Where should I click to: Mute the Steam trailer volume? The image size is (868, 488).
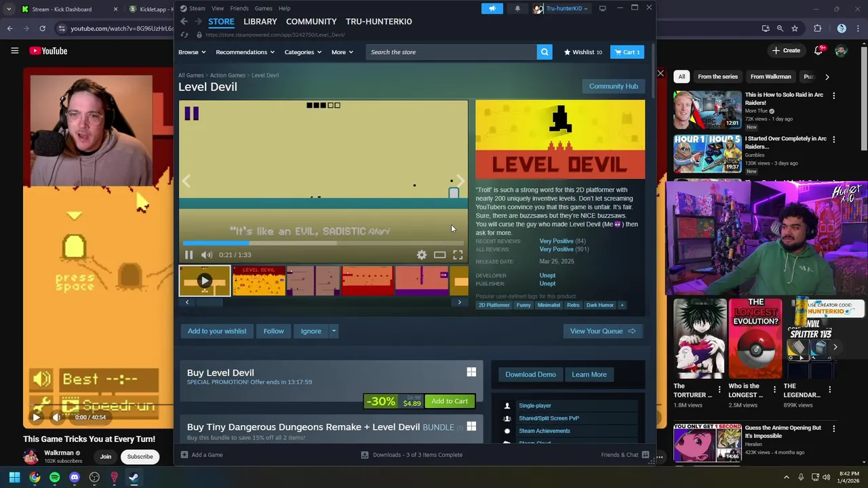pyautogui.click(x=207, y=255)
